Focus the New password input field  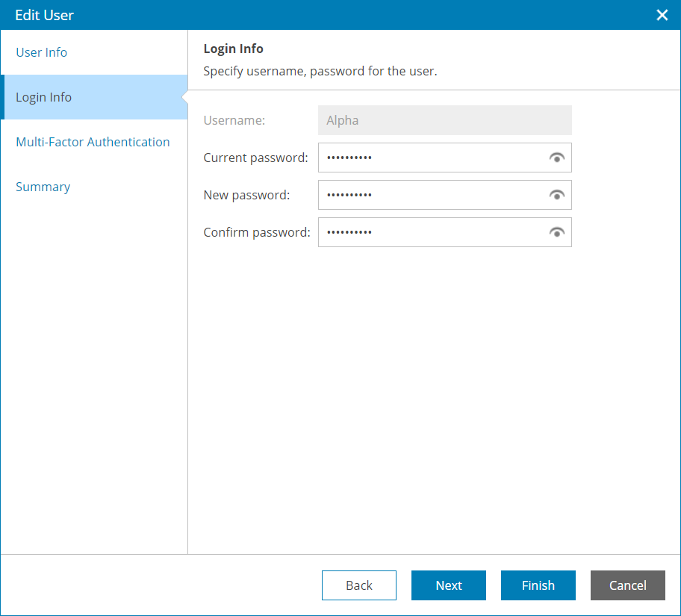(x=429, y=195)
